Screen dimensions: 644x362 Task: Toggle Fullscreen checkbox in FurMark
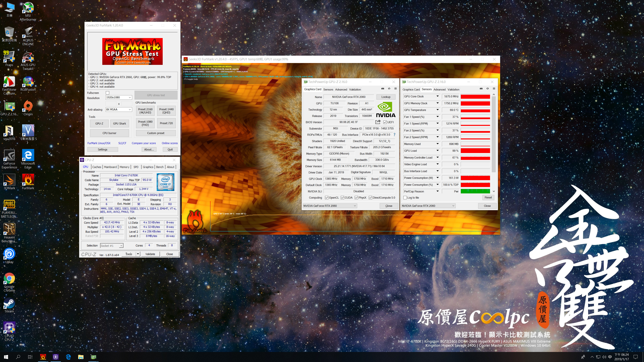pyautogui.click(x=108, y=93)
